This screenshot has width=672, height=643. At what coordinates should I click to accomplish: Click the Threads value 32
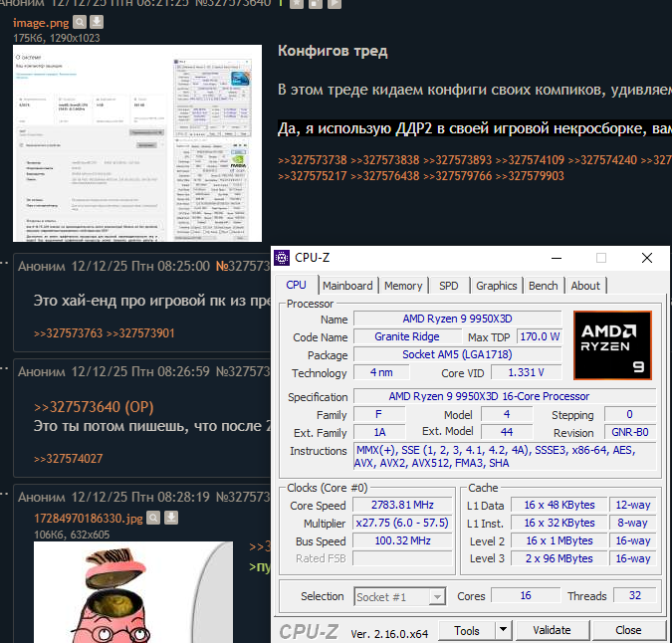(635, 595)
